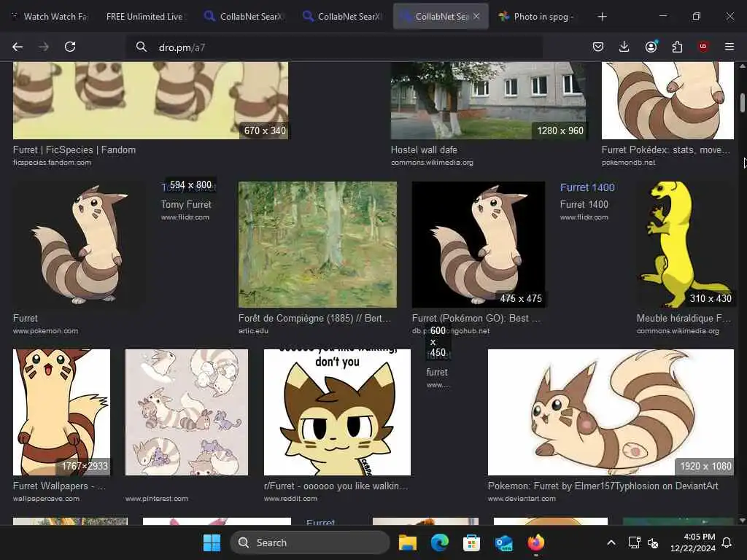The width and height of the screenshot is (747, 560).
Task: Click the small furret result text
Action: pyautogui.click(x=437, y=373)
